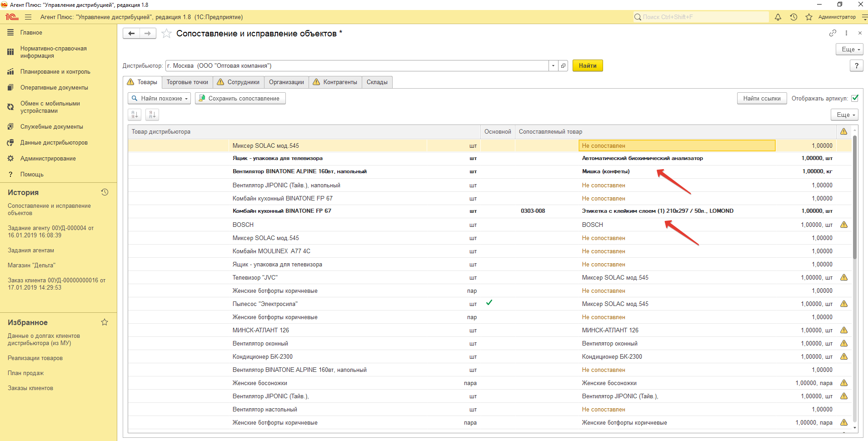The width and height of the screenshot is (868, 441).
Task: Go back with the left arrow button
Action: click(131, 33)
